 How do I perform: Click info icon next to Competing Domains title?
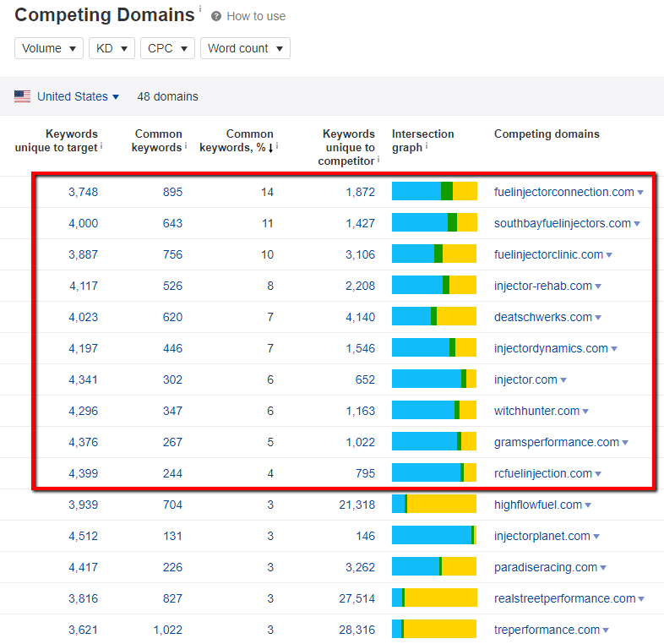200,9
